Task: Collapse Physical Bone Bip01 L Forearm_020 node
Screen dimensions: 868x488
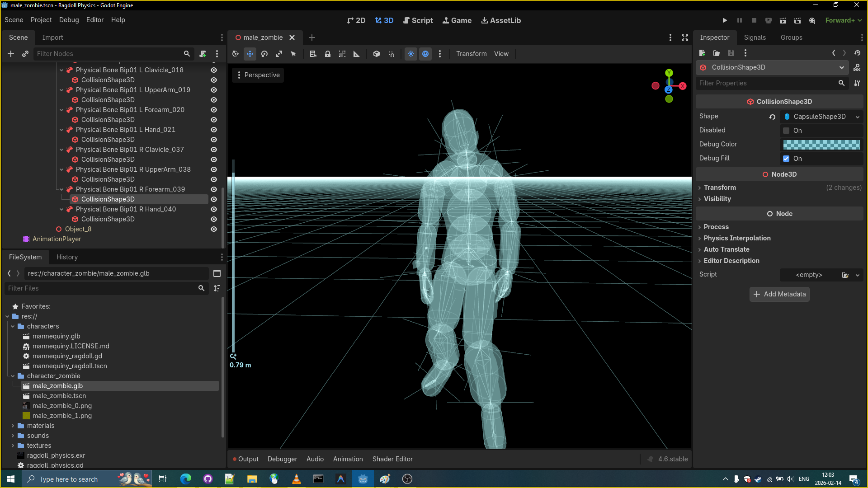Action: [61, 110]
